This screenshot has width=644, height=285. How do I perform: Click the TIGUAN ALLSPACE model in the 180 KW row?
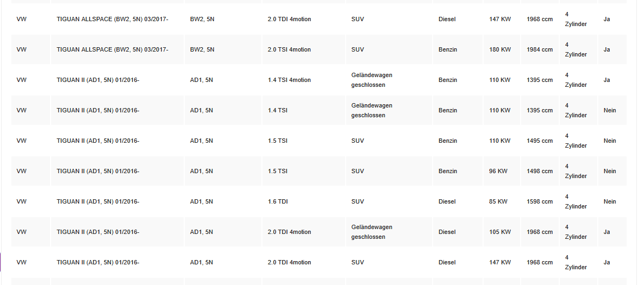[112, 49]
